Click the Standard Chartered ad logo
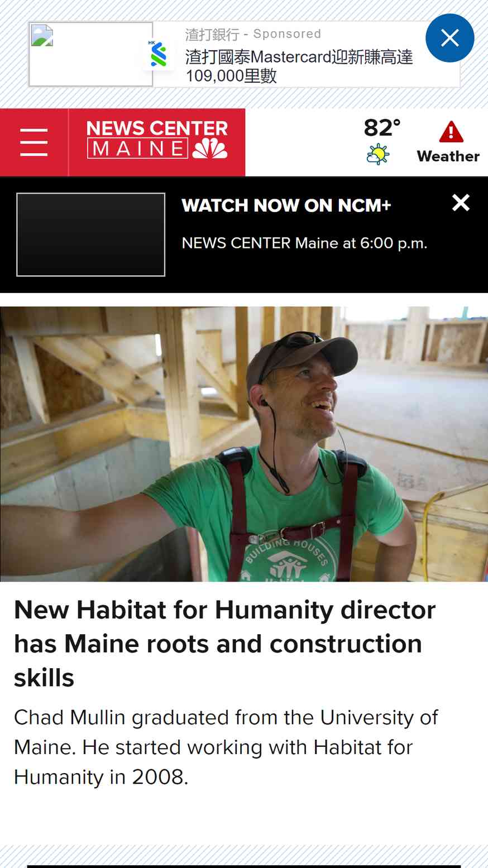 [159, 54]
